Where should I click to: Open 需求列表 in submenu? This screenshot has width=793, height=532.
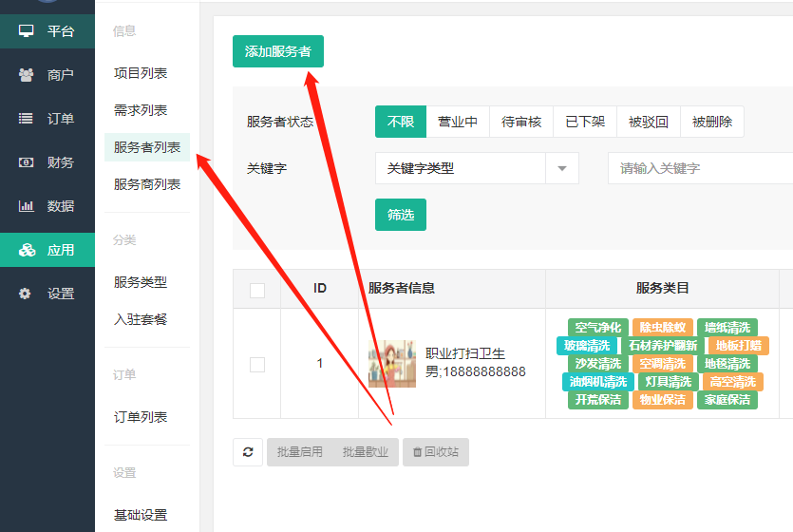(141, 110)
